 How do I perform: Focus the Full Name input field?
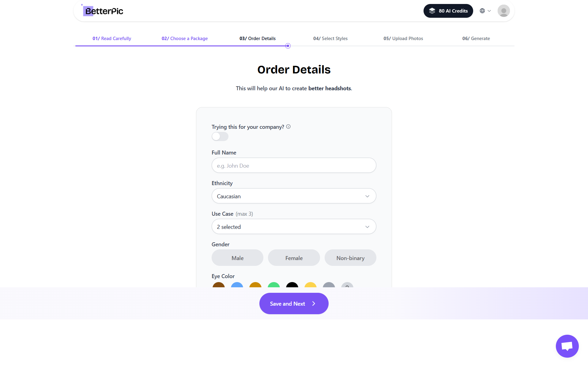pos(294,165)
